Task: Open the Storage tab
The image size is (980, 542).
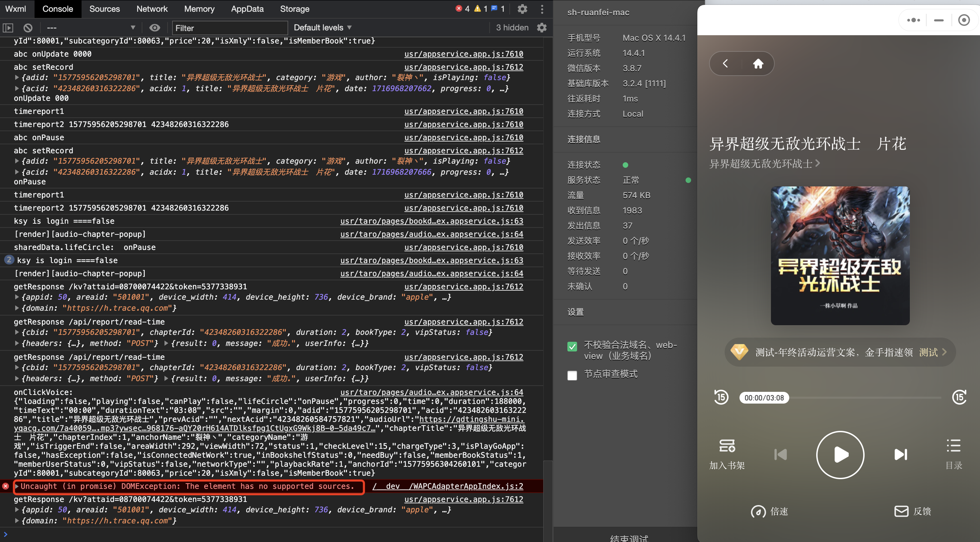Action: point(294,9)
